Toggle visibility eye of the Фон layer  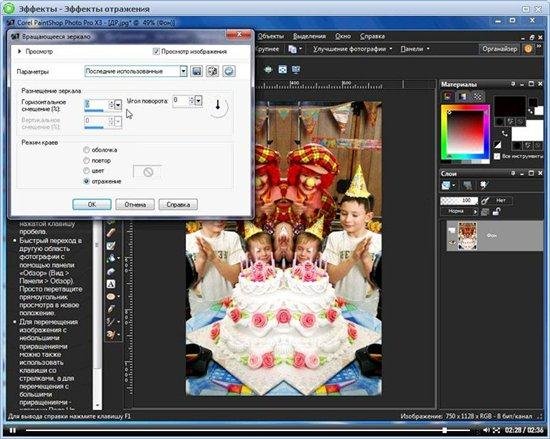452,242
